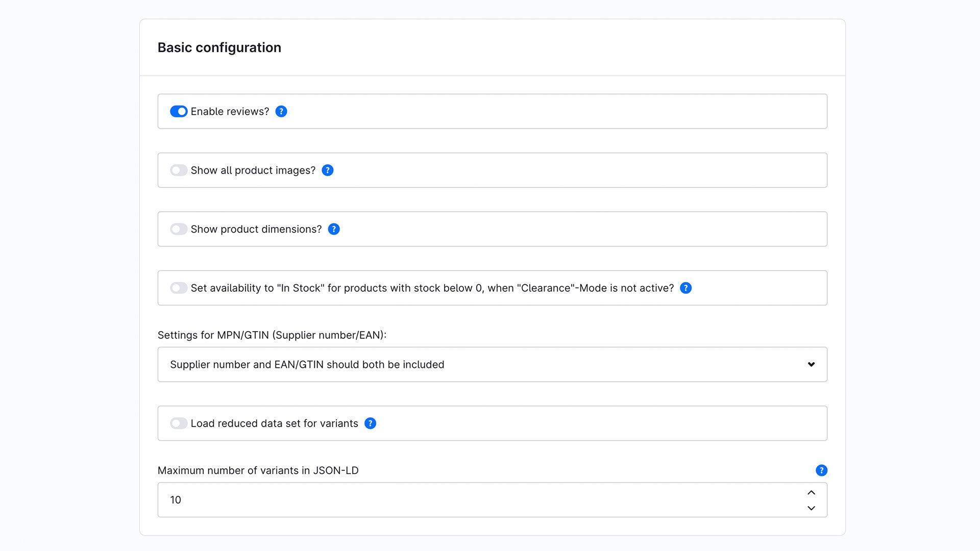Open the MPN/GTIN settings dropdown
The height and width of the screenshot is (551, 980).
(x=492, y=364)
